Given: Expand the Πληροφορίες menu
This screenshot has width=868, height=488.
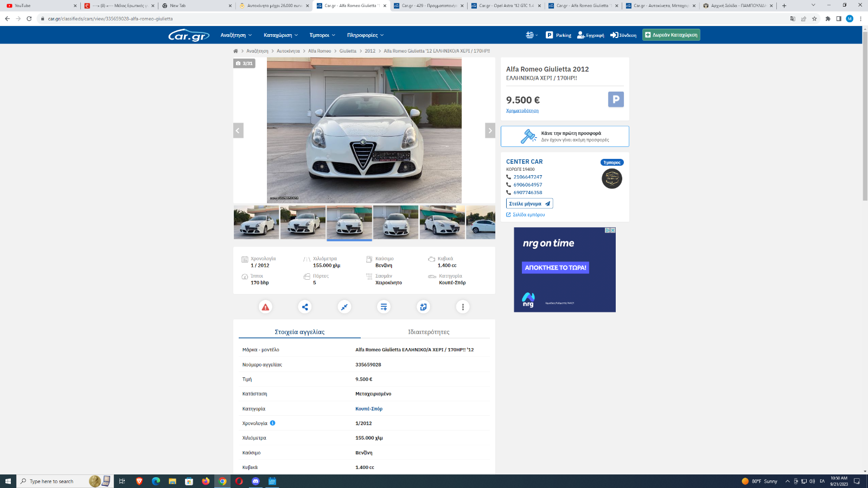Looking at the screenshot, I should point(366,35).
